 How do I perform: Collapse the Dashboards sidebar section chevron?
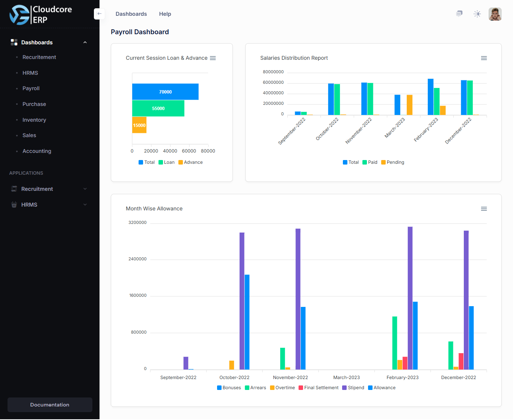click(85, 42)
